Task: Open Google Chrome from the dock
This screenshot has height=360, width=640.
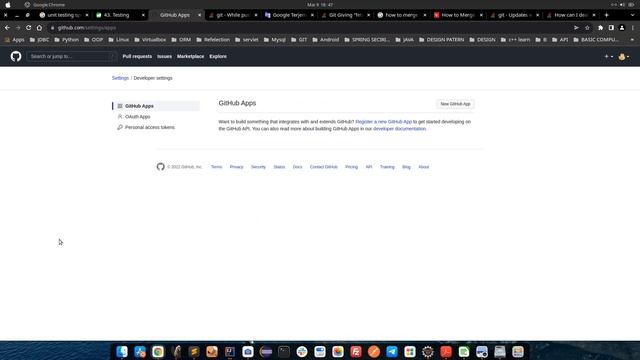Action: [x=158, y=351]
